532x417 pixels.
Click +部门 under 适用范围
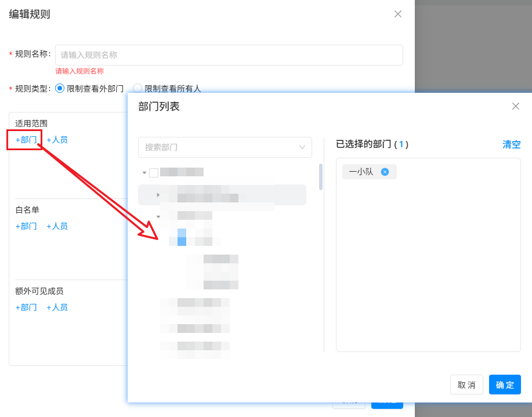pyautogui.click(x=26, y=140)
